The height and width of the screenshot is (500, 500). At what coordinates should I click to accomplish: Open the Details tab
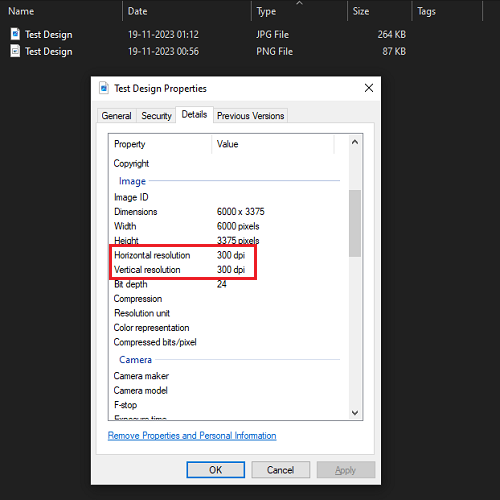point(194,114)
